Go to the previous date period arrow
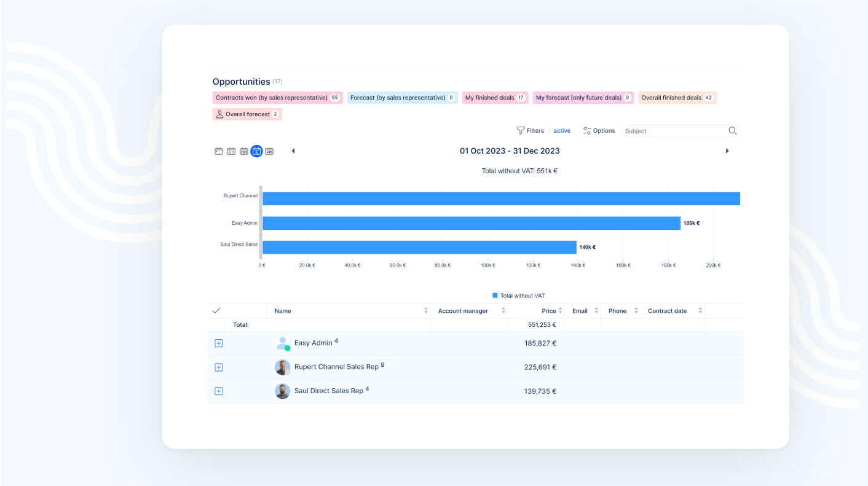This screenshot has width=868, height=486. click(x=293, y=151)
